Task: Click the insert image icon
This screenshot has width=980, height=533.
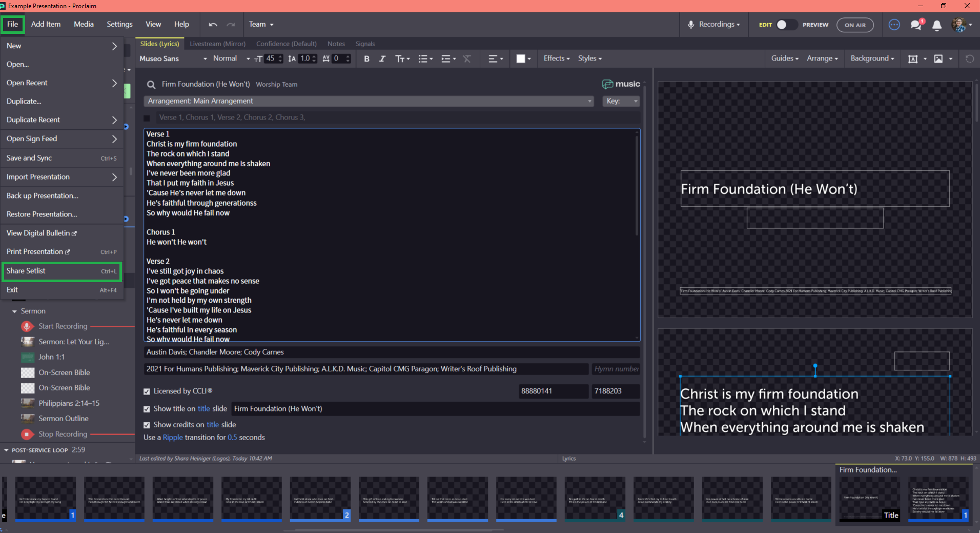Action: [938, 58]
